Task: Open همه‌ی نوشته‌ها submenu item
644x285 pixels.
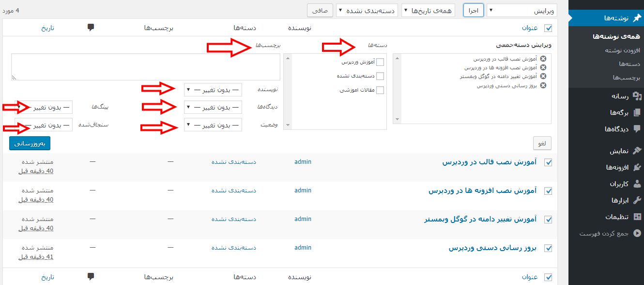Action: tap(616, 36)
